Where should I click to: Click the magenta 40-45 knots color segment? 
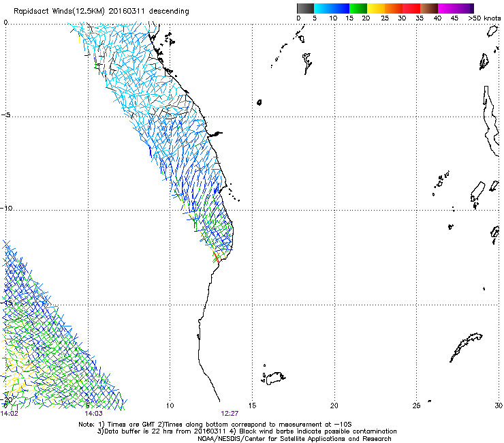[x=447, y=8]
